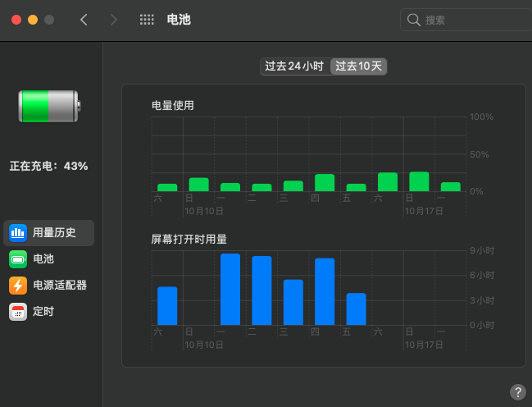Viewport: 532px width, 407px height.
Task: Click the help question mark button
Action: tap(517, 391)
